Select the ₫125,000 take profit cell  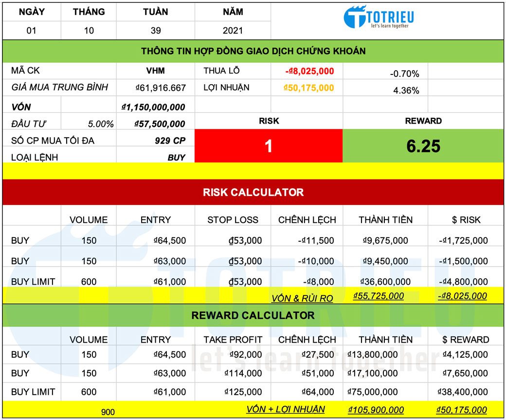click(x=243, y=392)
